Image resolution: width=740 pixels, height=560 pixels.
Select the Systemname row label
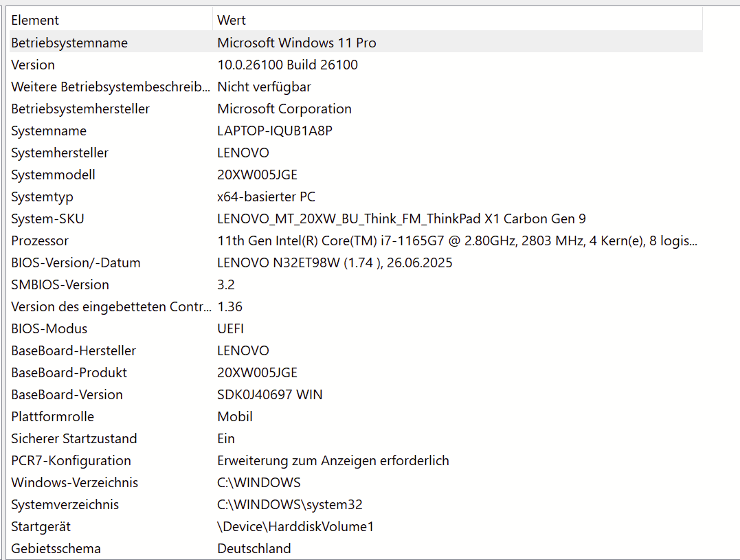tap(49, 131)
